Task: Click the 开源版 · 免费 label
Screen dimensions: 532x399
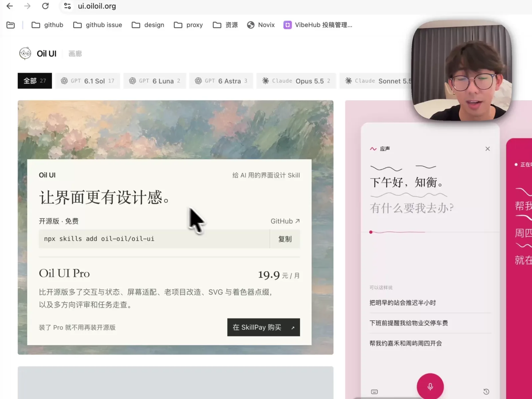Action: tap(59, 221)
